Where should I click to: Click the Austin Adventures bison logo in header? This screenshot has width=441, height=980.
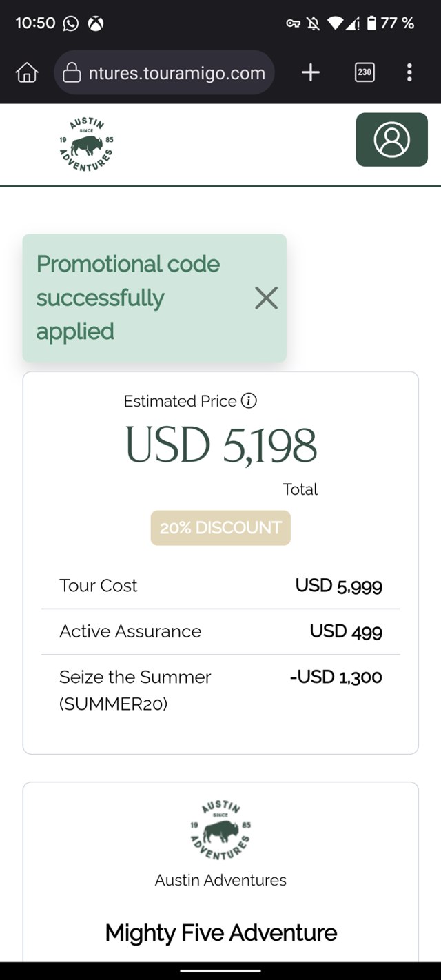click(x=87, y=145)
